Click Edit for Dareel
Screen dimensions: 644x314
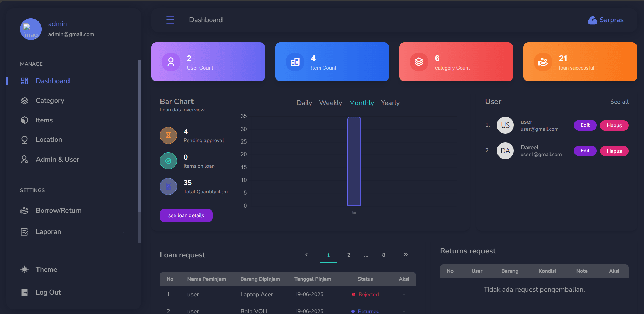585,151
